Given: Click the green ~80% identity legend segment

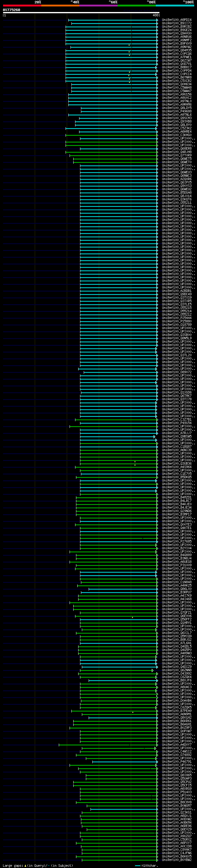Looking at the screenshot, I should click(137, 6).
